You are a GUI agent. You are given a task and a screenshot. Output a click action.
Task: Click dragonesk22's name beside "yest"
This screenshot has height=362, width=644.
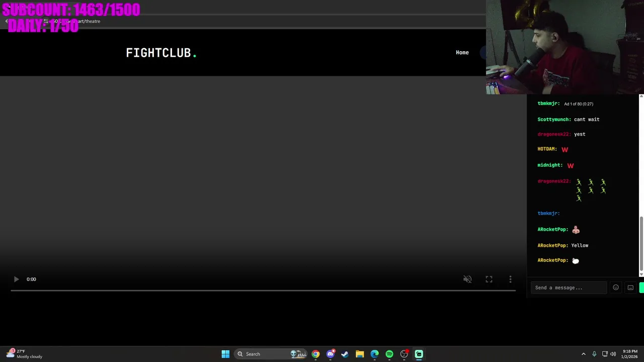click(x=554, y=134)
